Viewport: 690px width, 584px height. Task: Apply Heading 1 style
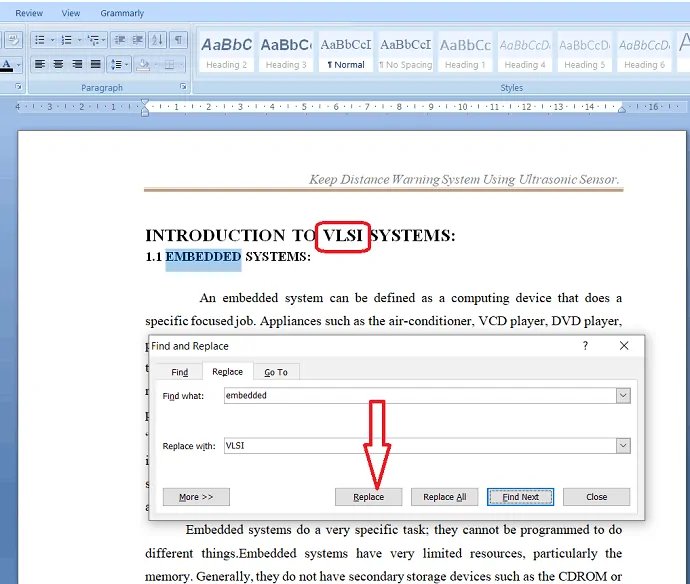click(x=465, y=53)
